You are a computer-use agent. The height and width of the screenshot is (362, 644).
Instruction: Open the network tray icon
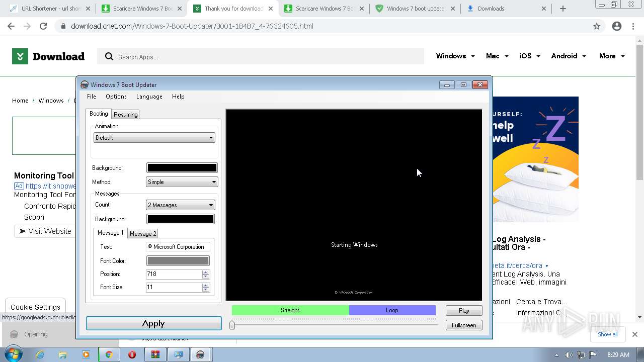pyautogui.click(x=581, y=354)
